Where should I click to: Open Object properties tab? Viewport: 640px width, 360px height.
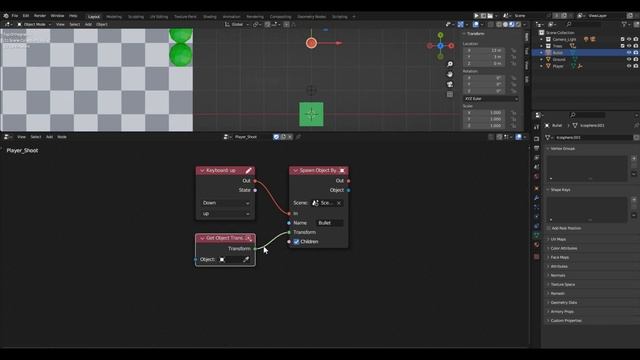[536, 188]
